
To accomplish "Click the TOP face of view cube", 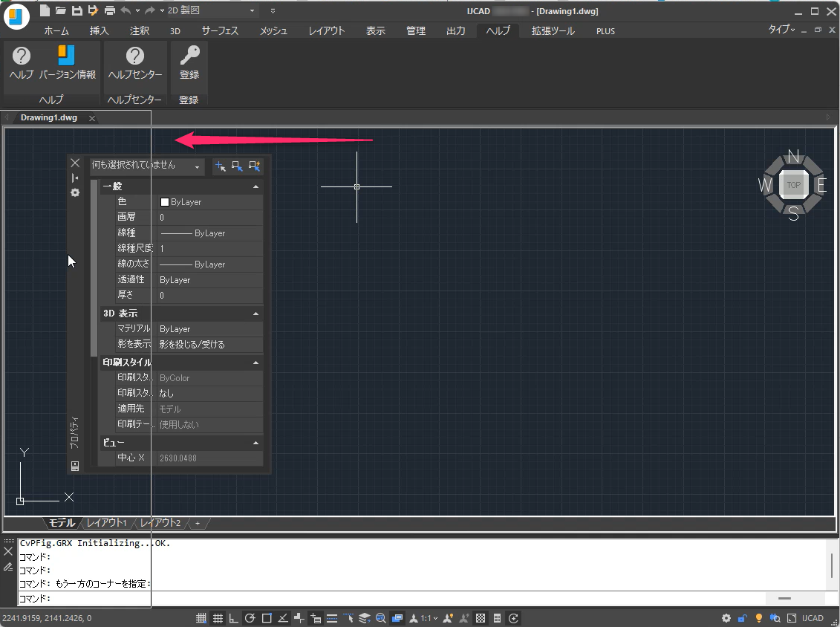I will [x=793, y=185].
